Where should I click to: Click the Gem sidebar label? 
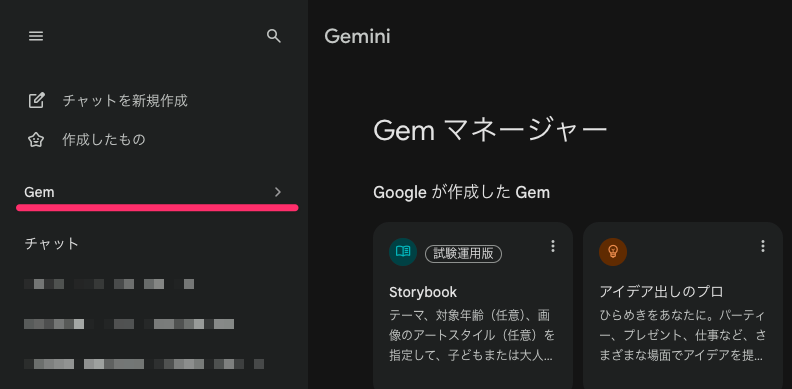coord(39,192)
